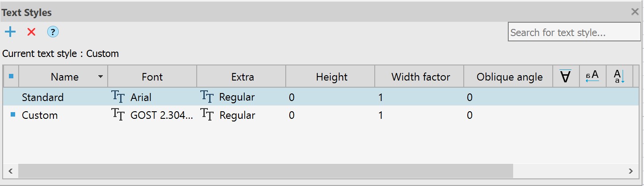Close the Text Styles panel
This screenshot has height=186, width=644.
[x=635, y=12]
